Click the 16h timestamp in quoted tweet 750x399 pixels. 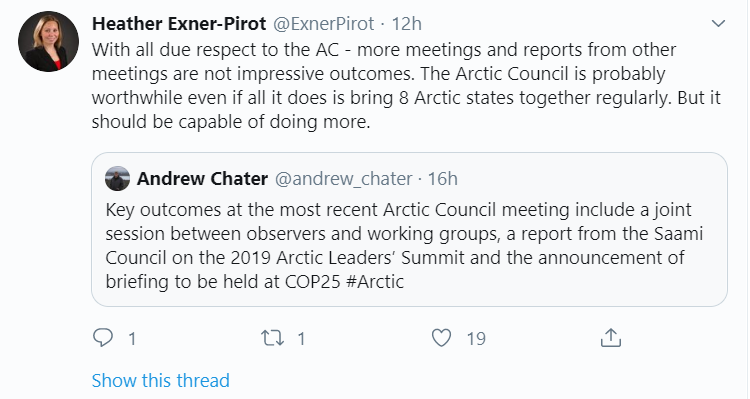[442, 178]
